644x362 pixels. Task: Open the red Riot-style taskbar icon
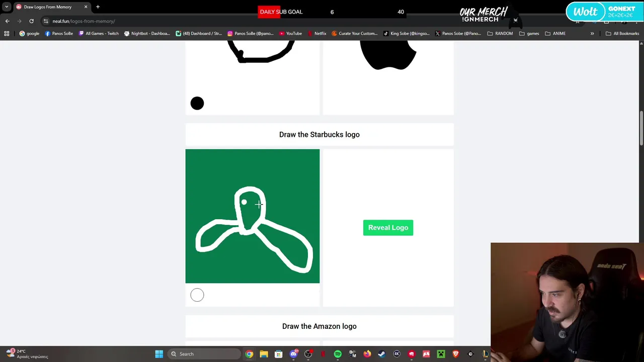click(412, 354)
